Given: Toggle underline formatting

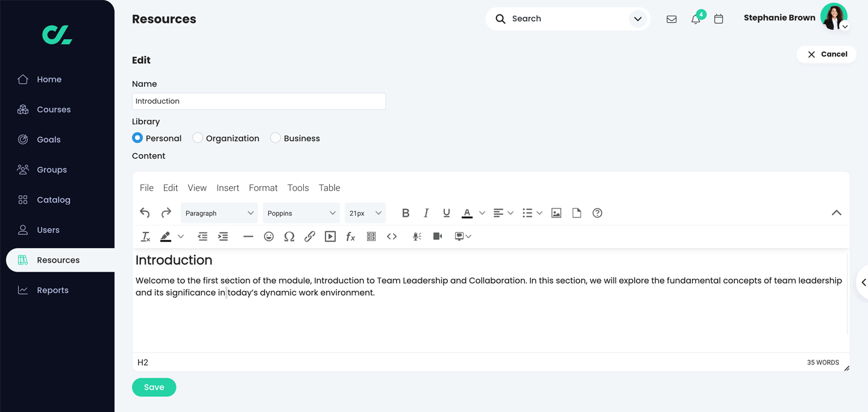Looking at the screenshot, I should tap(447, 213).
